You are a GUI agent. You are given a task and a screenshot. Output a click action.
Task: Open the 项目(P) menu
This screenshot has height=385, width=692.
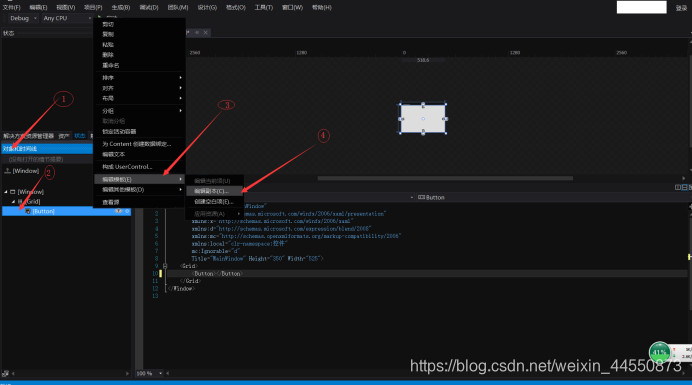click(93, 8)
